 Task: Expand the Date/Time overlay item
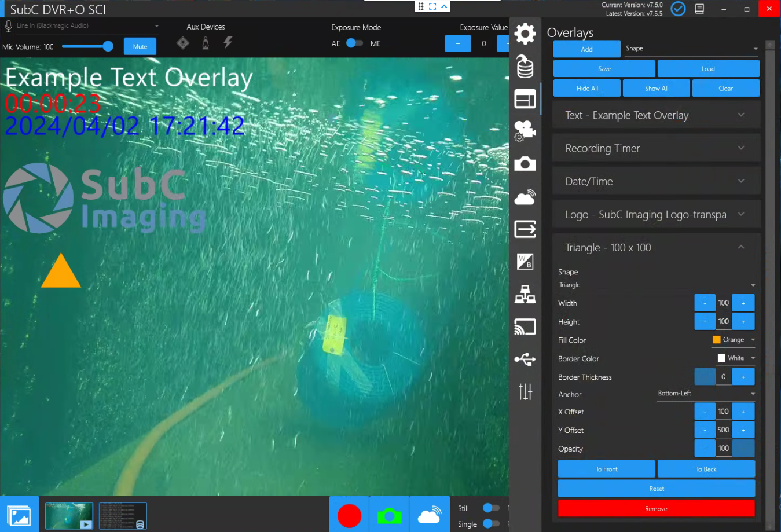click(x=655, y=181)
